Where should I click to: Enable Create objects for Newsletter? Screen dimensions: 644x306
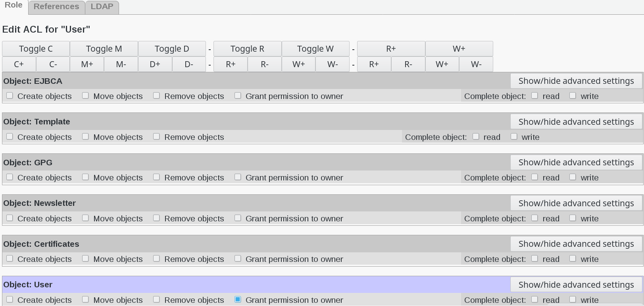click(x=10, y=218)
